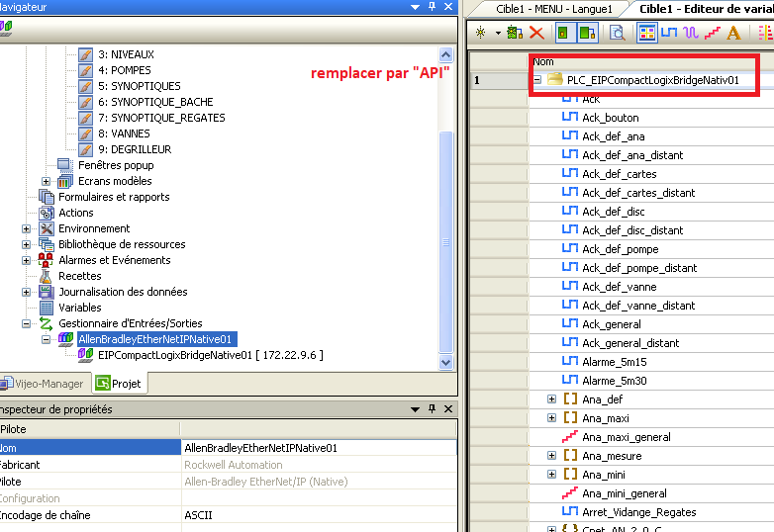Collapse the Gestionnaire d'Entrées/Sorties node
774x532 pixels.
pyautogui.click(x=27, y=323)
